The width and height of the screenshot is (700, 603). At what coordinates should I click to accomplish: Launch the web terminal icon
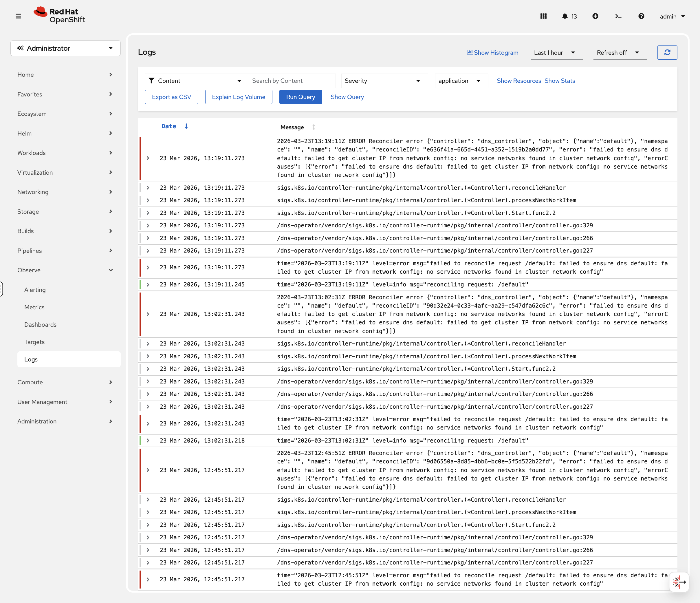pos(618,16)
